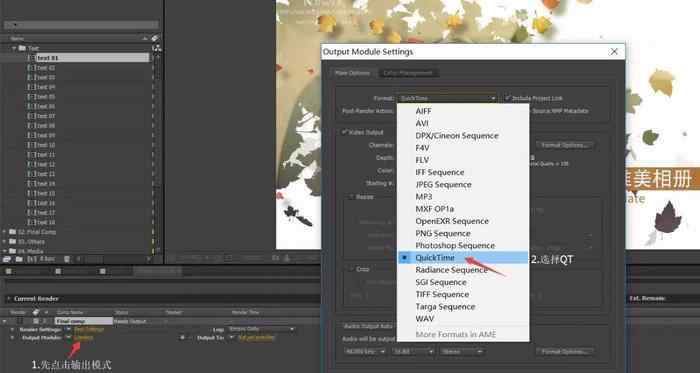Toggle the Video Output checkbox
700x373 pixels.
[344, 132]
